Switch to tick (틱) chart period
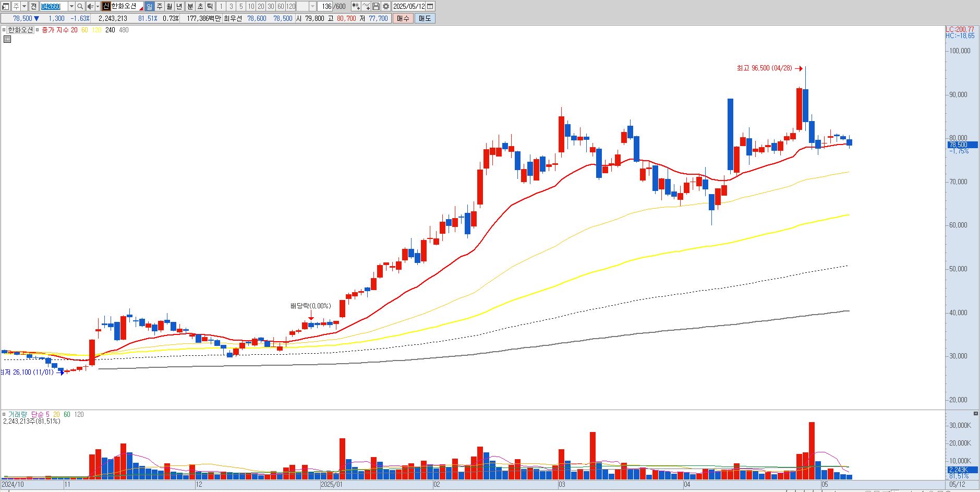The image size is (980, 492). pos(210,6)
